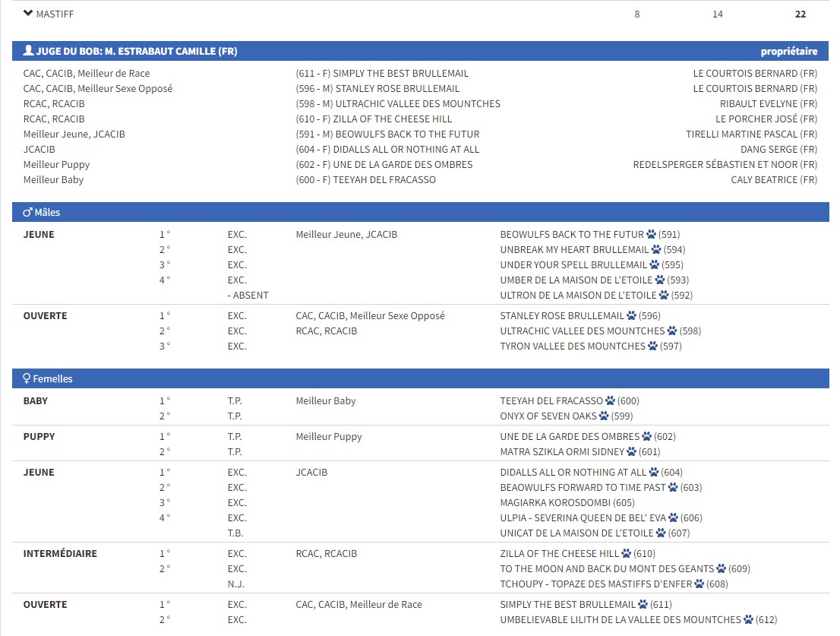The height and width of the screenshot is (636, 840).
Task: Click the T.B. rating for UNICAT
Action: tap(235, 533)
